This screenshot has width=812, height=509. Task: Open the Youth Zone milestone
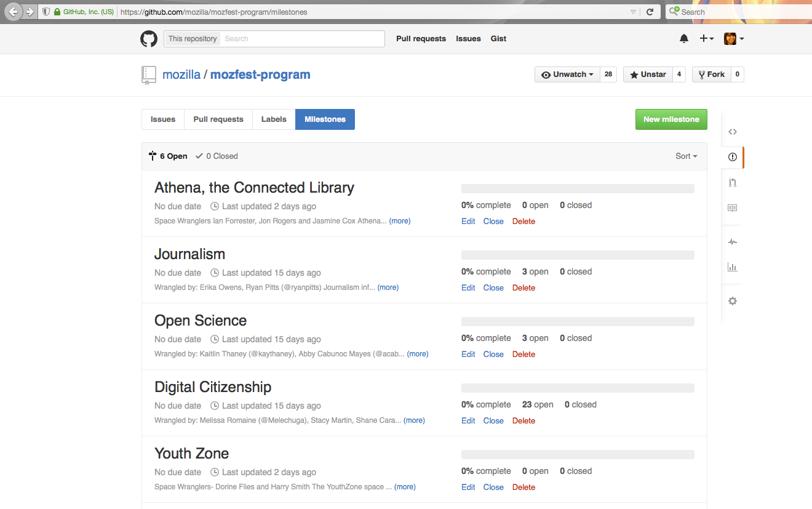point(191,454)
